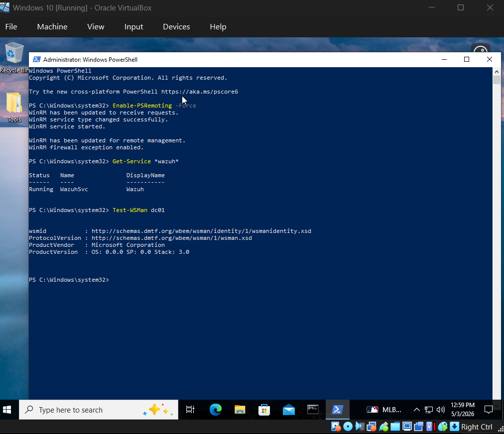Viewport: 504px width, 434px height.
Task: Open the clock showing 12:59 PM
Action: [x=463, y=410]
